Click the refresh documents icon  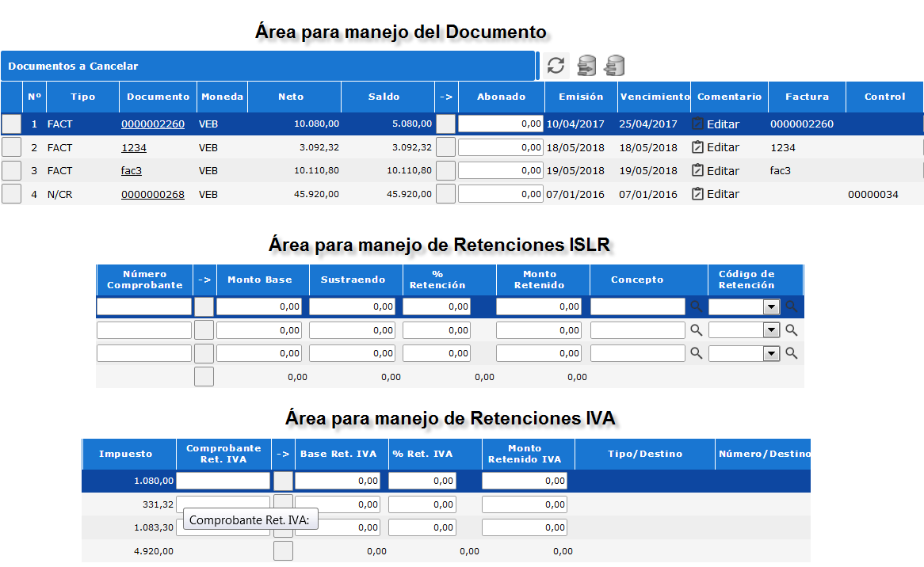555,66
